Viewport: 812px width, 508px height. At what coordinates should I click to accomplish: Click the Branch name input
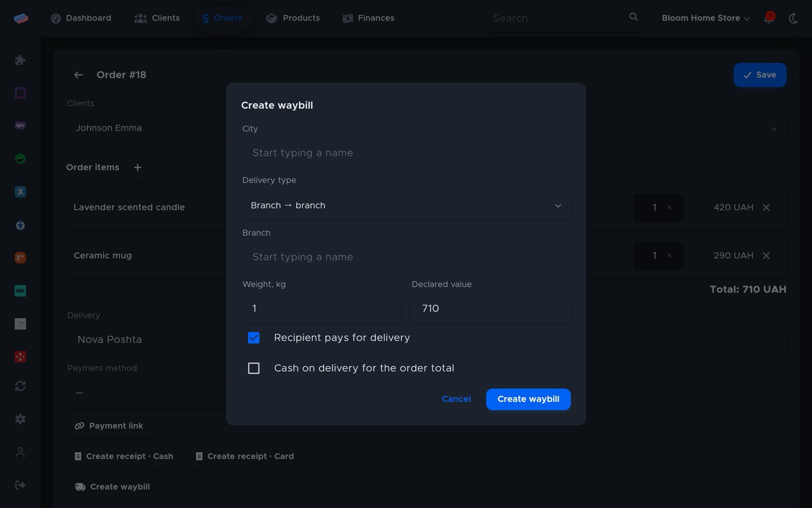pyautogui.click(x=406, y=257)
